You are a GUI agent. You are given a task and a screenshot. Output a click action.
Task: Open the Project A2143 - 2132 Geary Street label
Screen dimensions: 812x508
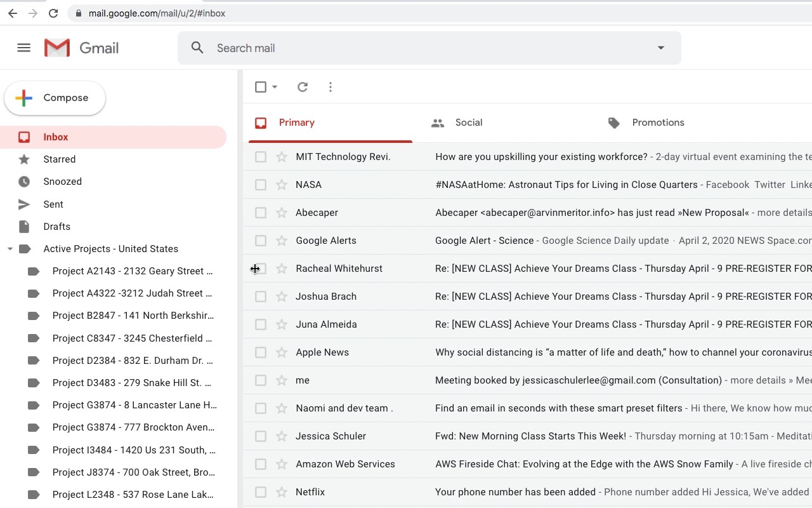132,271
